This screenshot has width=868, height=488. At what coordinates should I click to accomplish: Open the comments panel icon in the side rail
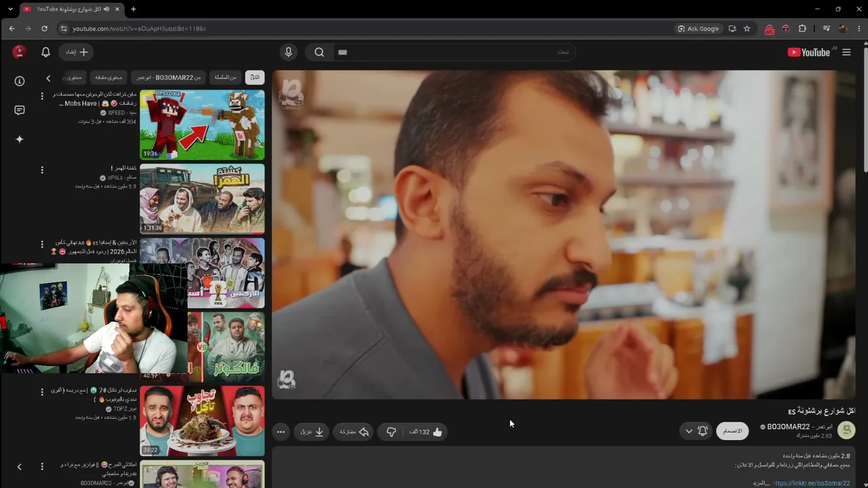coord(20,110)
